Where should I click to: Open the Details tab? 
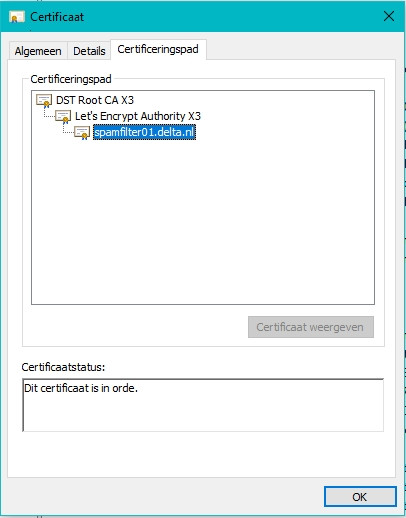pos(89,51)
